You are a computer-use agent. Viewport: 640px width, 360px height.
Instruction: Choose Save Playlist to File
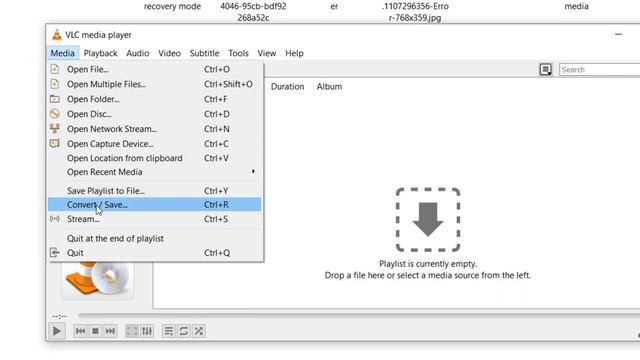click(x=155, y=191)
